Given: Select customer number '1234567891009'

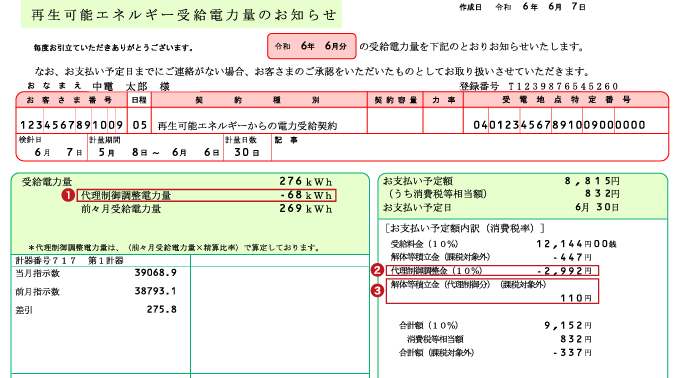Looking at the screenshot, I should pos(72,125).
